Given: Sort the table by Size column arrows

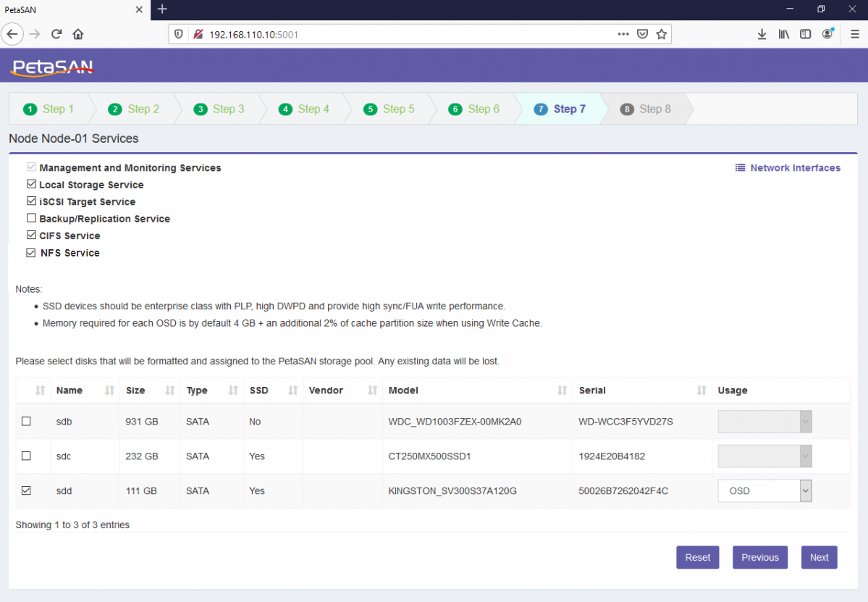Looking at the screenshot, I should click(x=170, y=390).
